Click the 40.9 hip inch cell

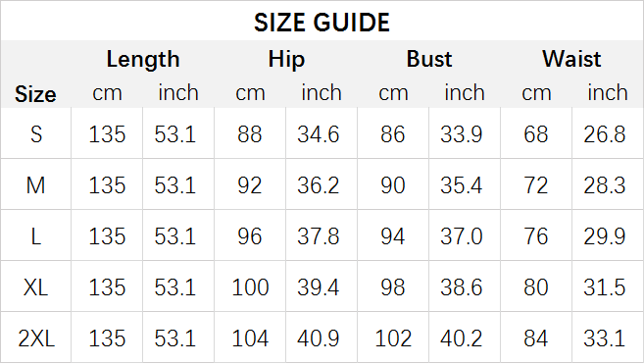[319, 338]
